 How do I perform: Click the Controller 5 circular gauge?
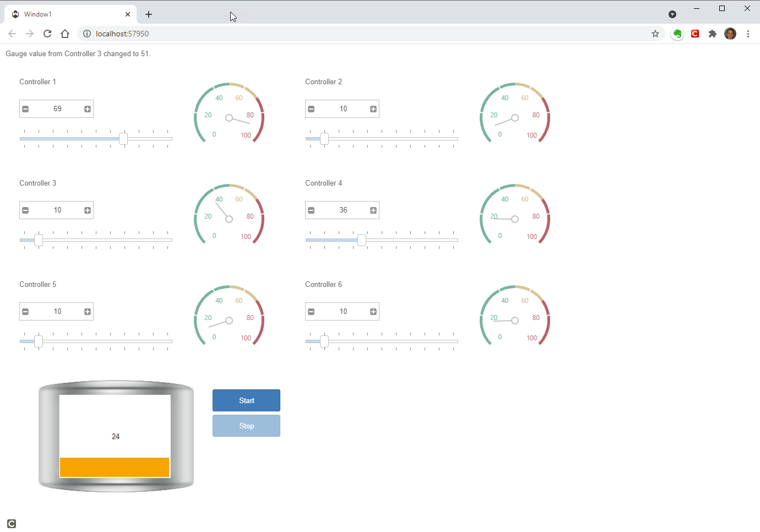pos(229,316)
